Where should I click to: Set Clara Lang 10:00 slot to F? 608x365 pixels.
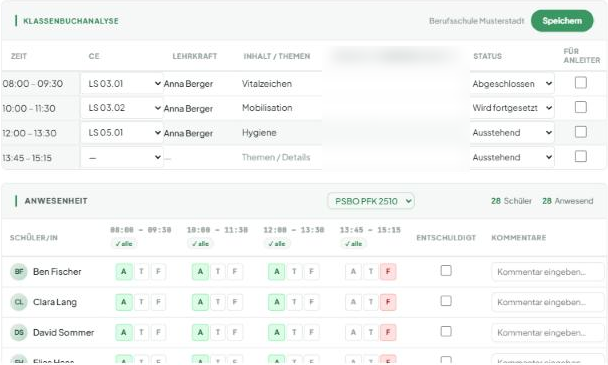[235, 302]
